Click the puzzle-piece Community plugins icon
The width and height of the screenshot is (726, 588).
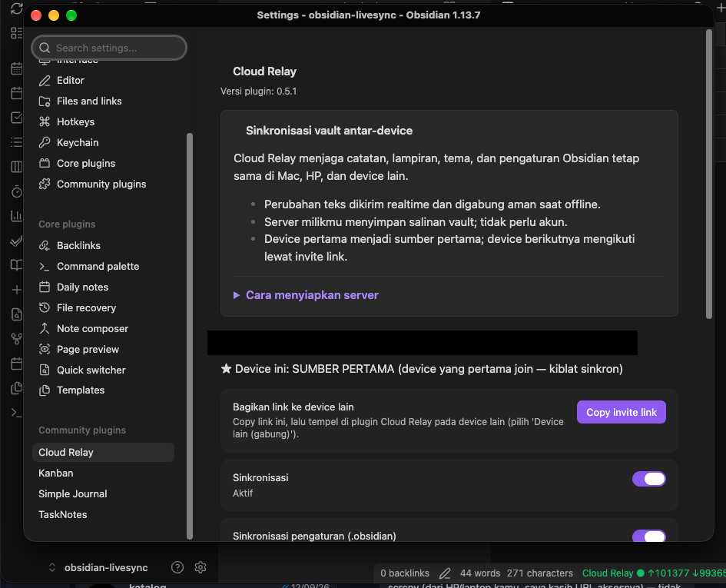click(45, 184)
